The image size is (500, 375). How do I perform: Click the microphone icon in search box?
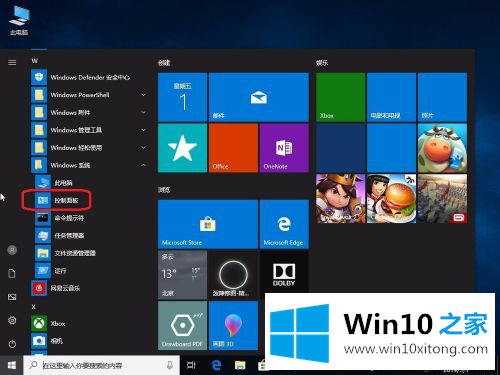pos(170,365)
